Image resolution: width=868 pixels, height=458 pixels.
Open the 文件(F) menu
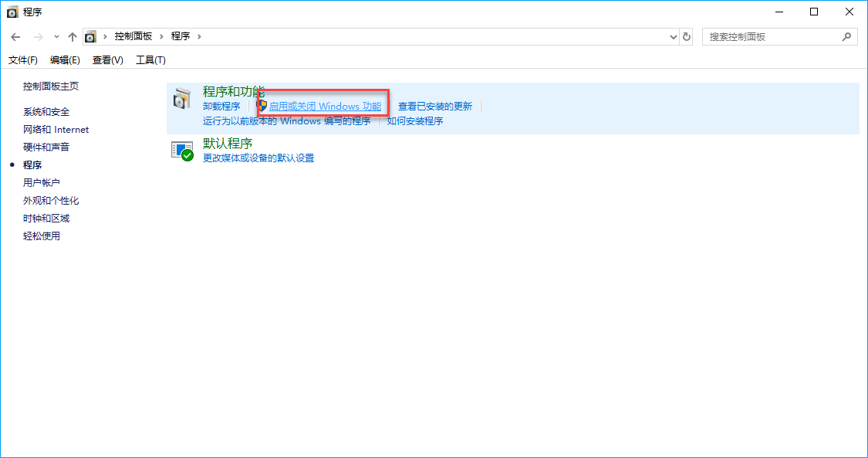22,59
